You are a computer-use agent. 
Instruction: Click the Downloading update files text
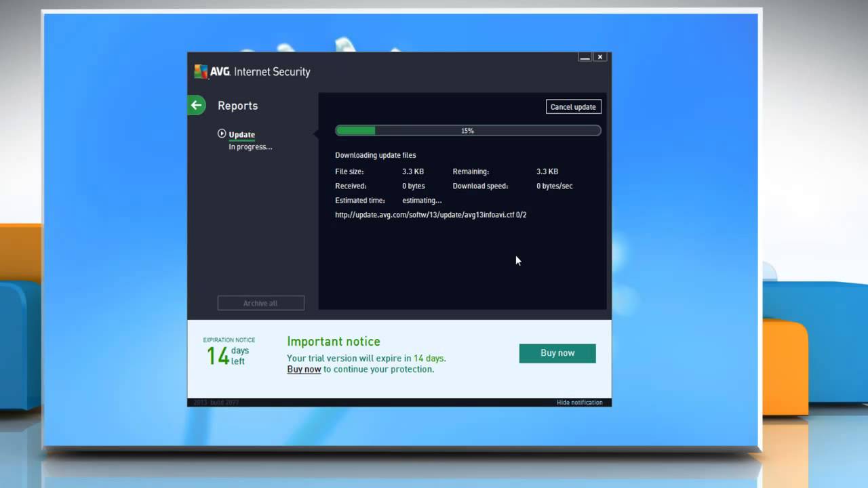pyautogui.click(x=376, y=155)
